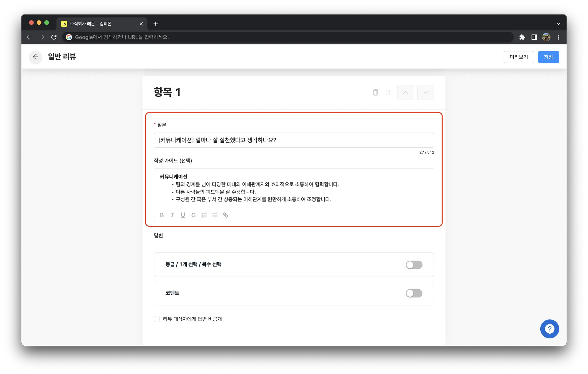
Task: Click the 질문 input field
Action: click(294, 140)
